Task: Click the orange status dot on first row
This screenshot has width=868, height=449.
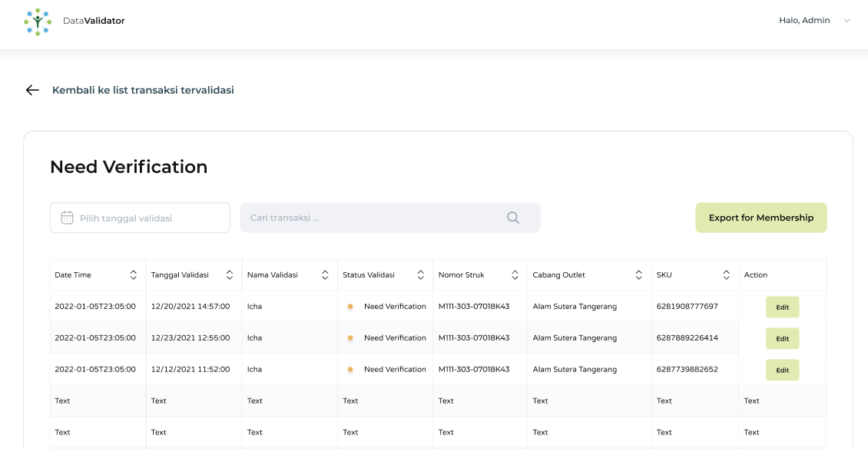Action: (x=351, y=306)
